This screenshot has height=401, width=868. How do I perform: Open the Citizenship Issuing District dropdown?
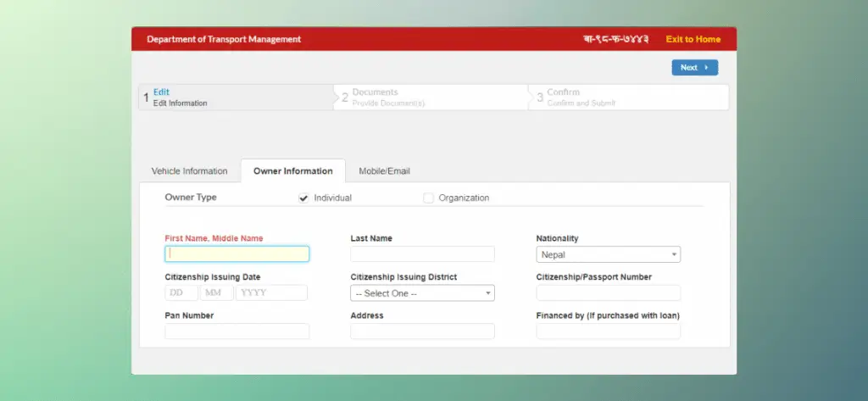[422, 293]
